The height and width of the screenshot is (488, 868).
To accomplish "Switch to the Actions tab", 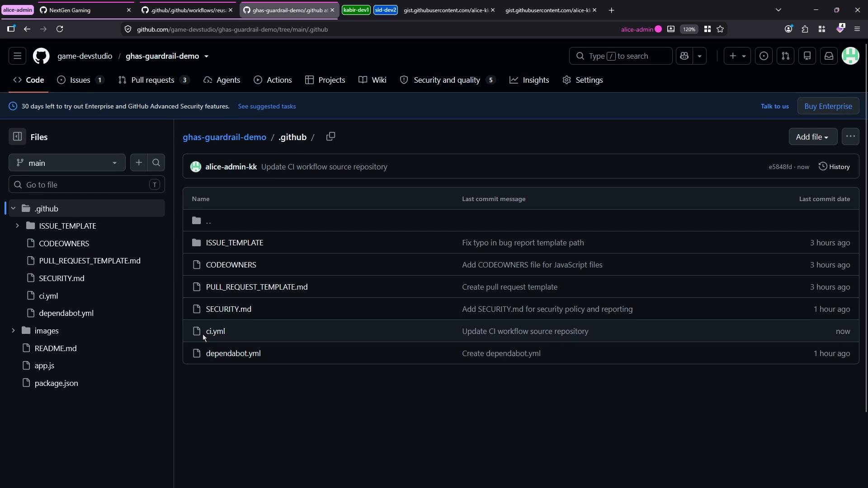I will tap(273, 80).
